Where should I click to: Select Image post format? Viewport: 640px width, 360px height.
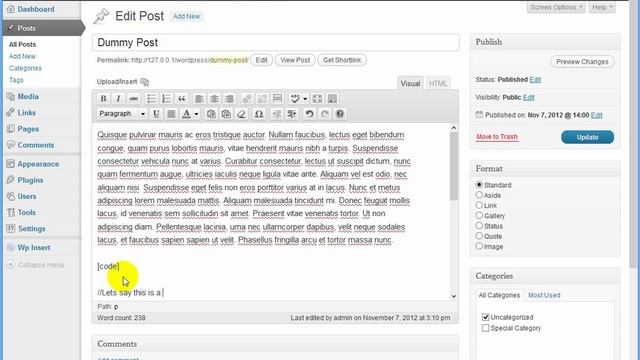(x=479, y=246)
